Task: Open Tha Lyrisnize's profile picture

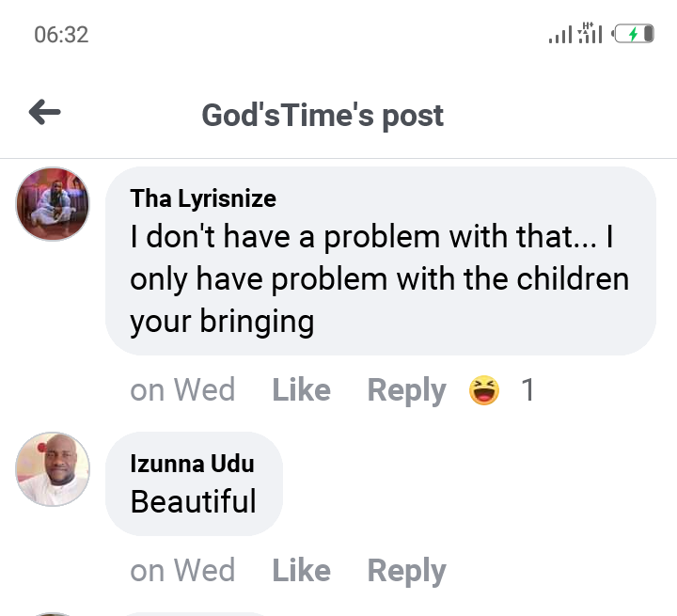Action: (53, 204)
